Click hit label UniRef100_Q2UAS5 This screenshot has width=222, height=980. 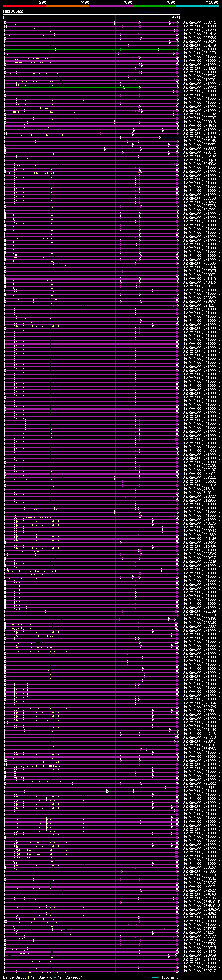point(199,125)
